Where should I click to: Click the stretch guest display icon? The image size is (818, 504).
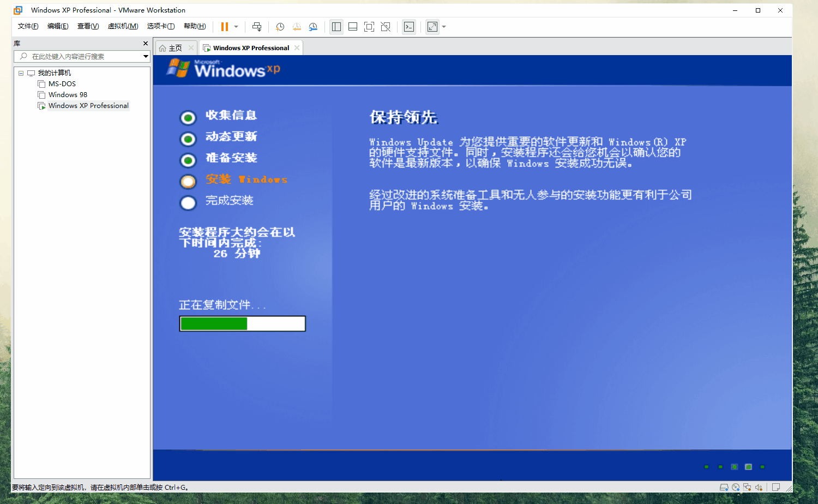pos(432,27)
